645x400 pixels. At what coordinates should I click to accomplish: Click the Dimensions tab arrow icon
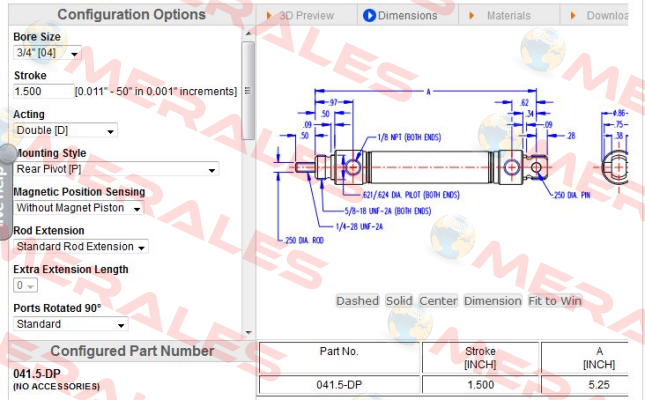pyautogui.click(x=369, y=16)
